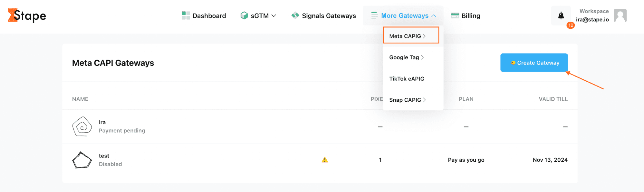Click the spiral icon for Ira gateway
Screen dimensions: 644x192
[x=82, y=126]
